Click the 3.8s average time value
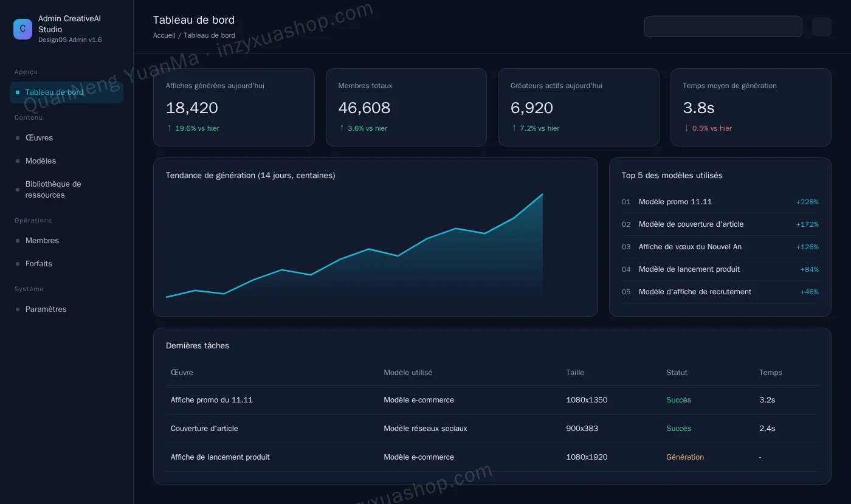 point(698,108)
